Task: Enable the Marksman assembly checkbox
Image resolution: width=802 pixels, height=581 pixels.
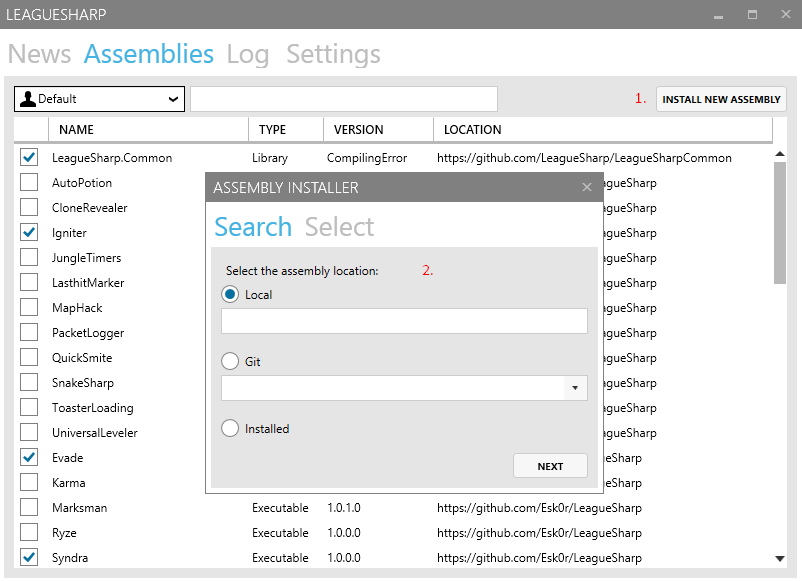Action: (29, 507)
